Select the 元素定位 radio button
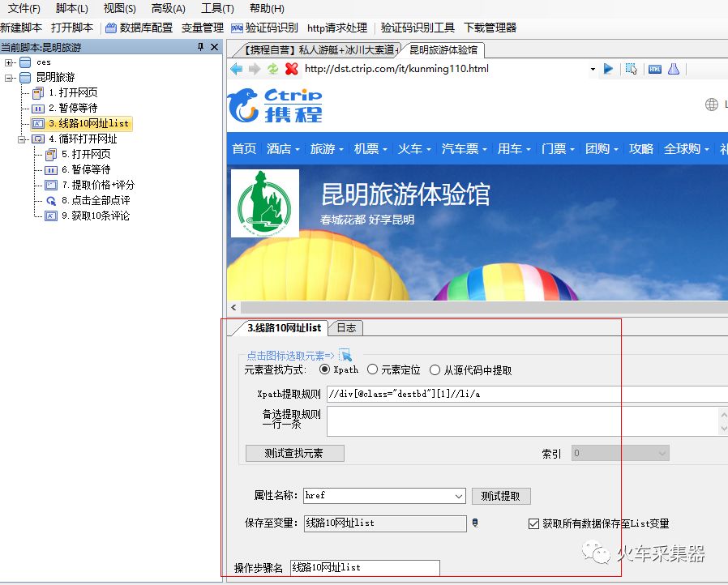728x585 pixels. pyautogui.click(x=372, y=369)
